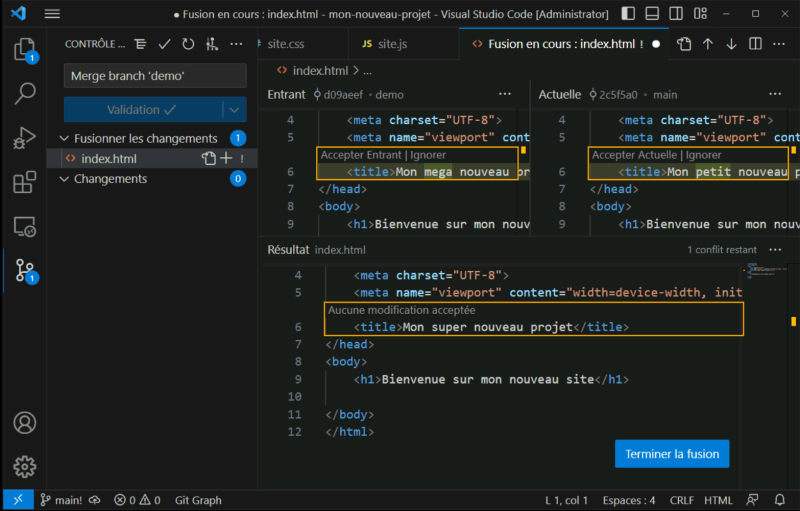Click 'Accepter Entrant' code lens
800x511 pixels.
point(361,155)
